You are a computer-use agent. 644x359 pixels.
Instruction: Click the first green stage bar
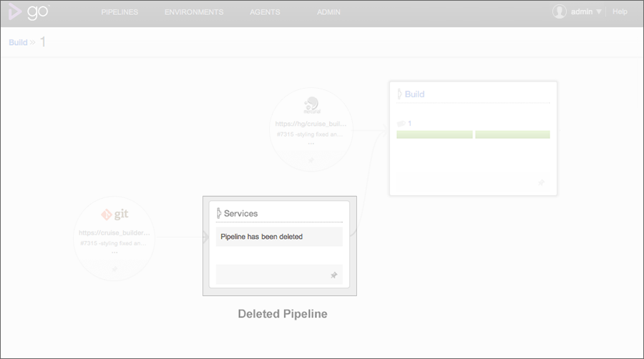434,134
